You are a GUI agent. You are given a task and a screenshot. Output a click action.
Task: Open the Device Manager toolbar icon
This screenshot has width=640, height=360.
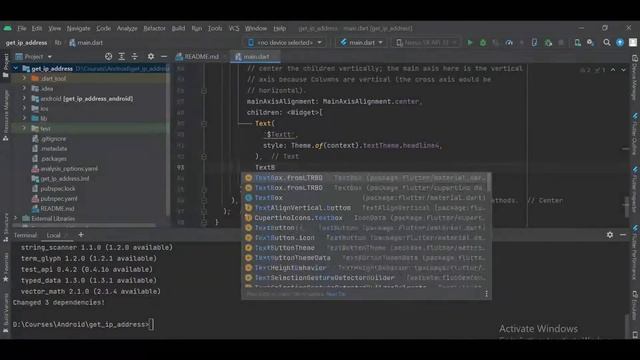point(577,42)
